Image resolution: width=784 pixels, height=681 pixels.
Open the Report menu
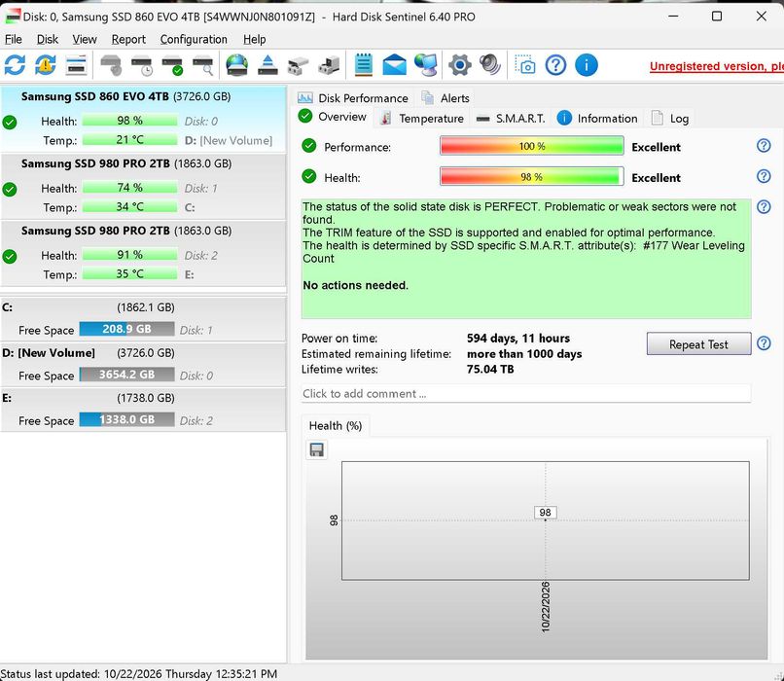tap(128, 39)
